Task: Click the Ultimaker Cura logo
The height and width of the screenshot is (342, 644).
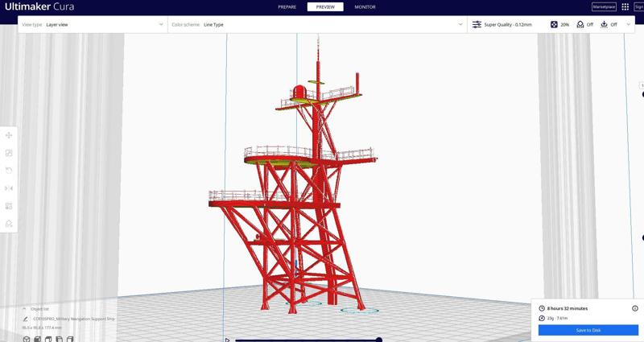Action: 39,6
